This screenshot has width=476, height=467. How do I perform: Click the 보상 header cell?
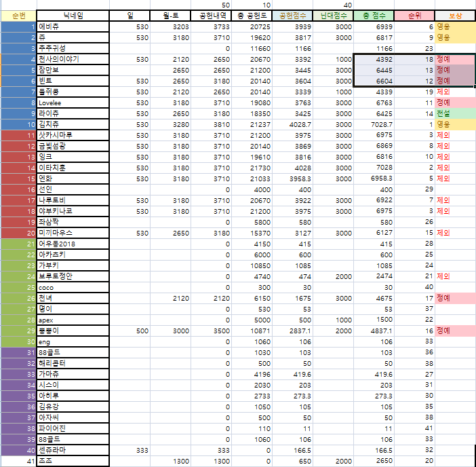tap(455, 16)
